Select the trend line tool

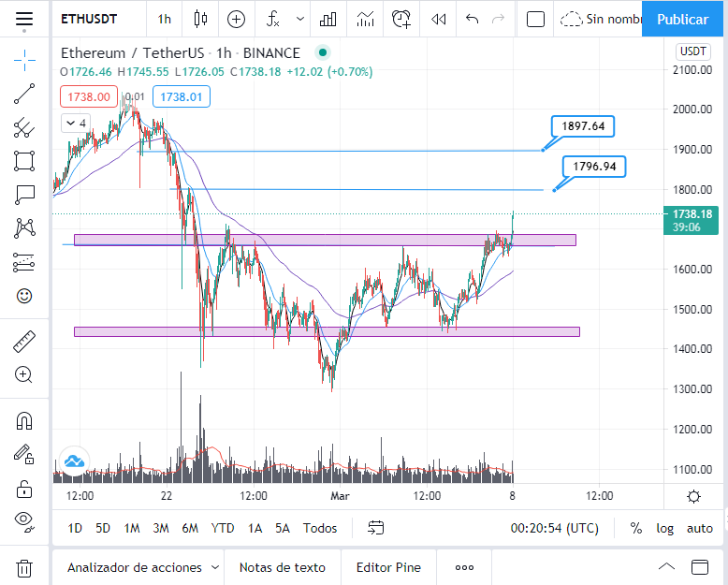point(24,94)
